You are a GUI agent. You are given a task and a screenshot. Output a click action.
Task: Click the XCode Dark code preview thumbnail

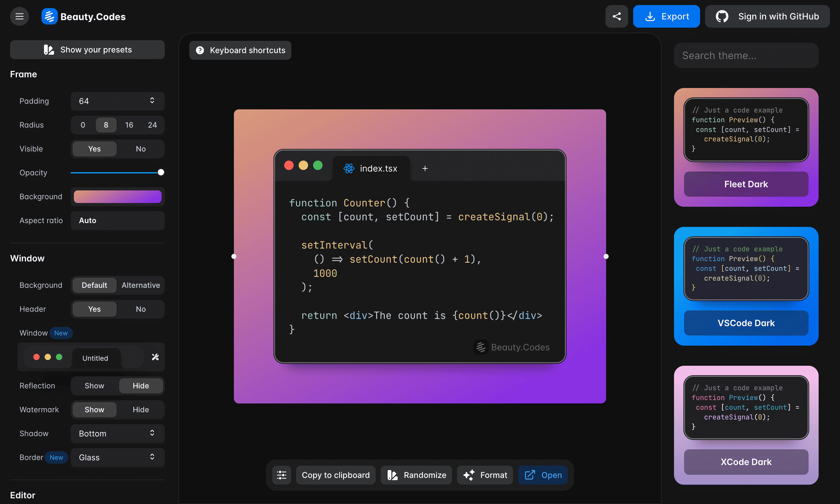pos(746,408)
